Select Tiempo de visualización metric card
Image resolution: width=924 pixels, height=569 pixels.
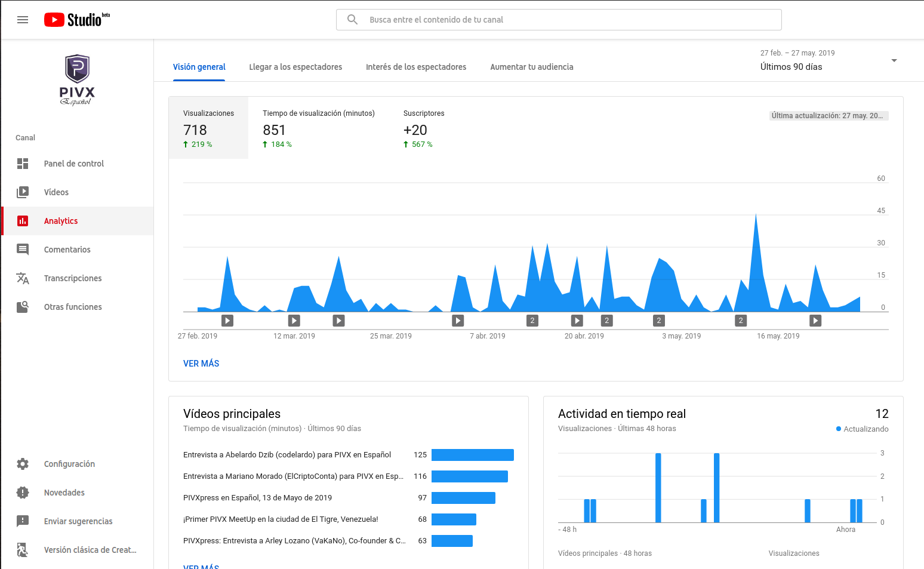click(x=319, y=128)
